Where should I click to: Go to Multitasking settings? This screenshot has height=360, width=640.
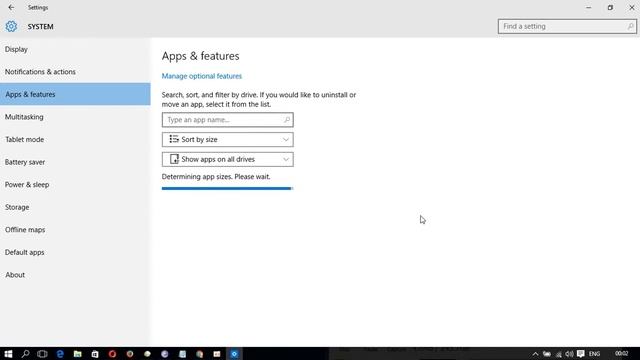pos(75,117)
